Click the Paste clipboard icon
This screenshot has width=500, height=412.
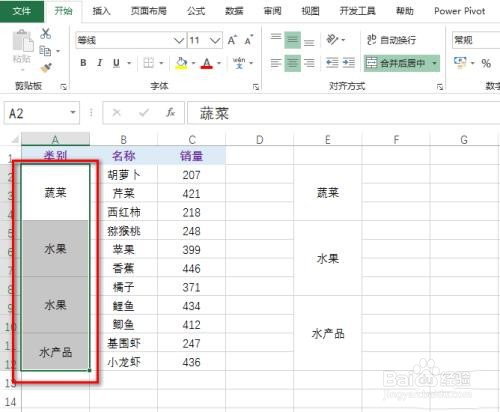pyautogui.click(x=22, y=41)
